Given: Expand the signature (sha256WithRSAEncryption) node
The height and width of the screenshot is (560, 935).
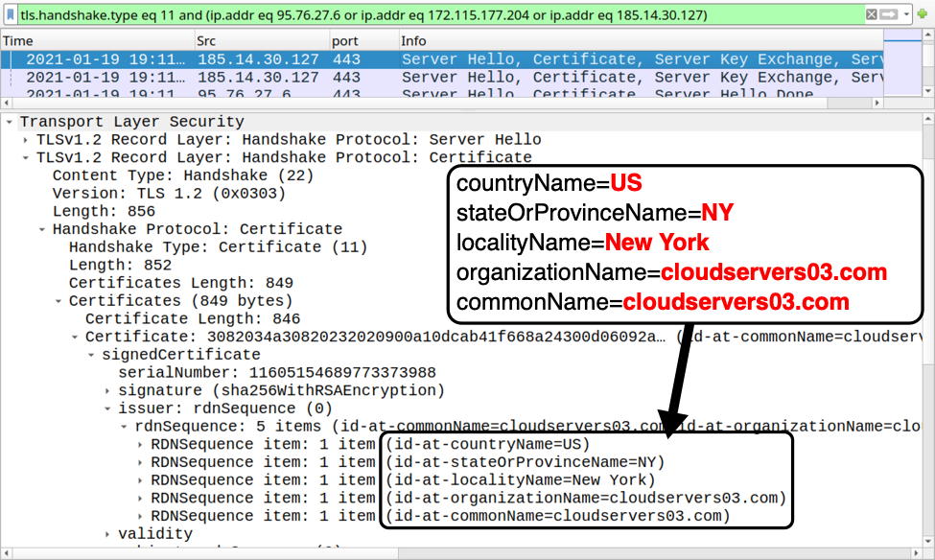Looking at the screenshot, I should pyautogui.click(x=107, y=391).
